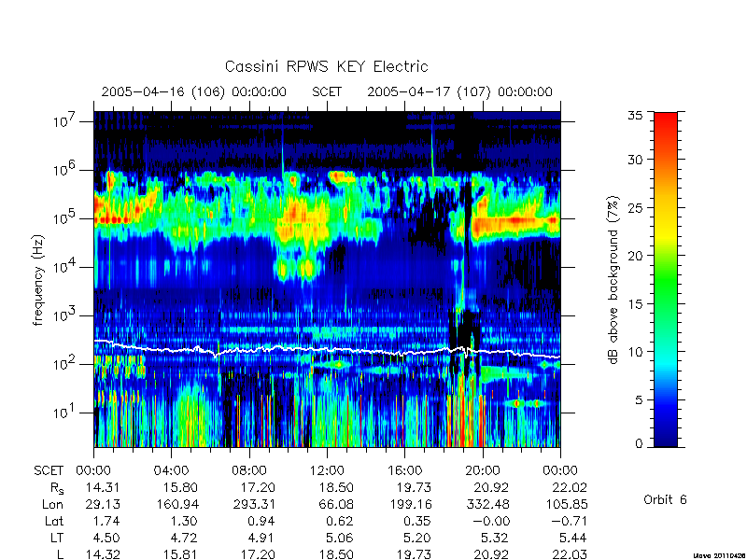The height and width of the screenshot is (560, 747).
Task: Select the 16:00 time tick label
Action: point(404,471)
